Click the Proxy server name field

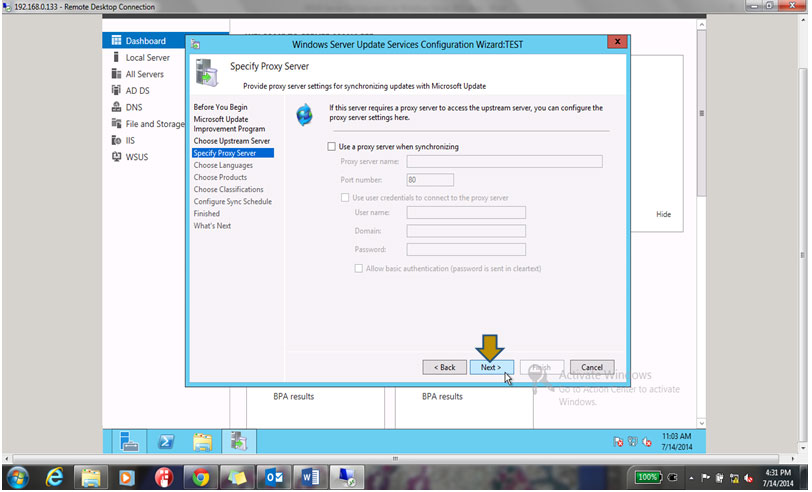click(504, 162)
